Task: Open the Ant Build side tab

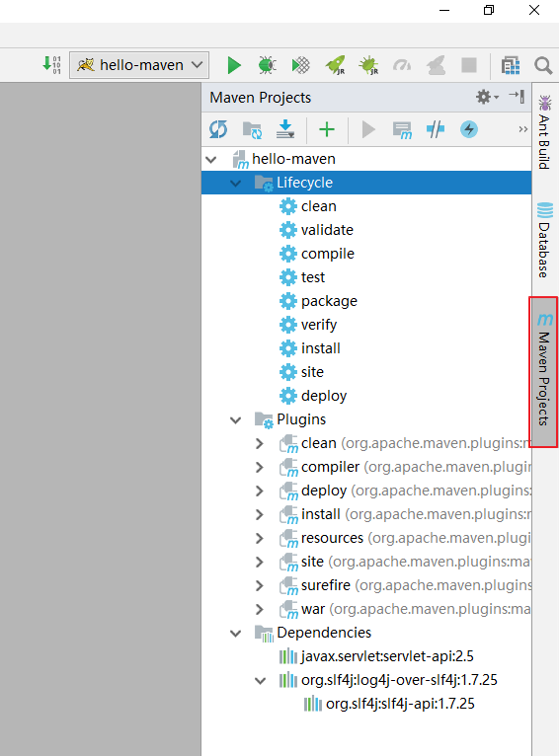Action: (544, 132)
